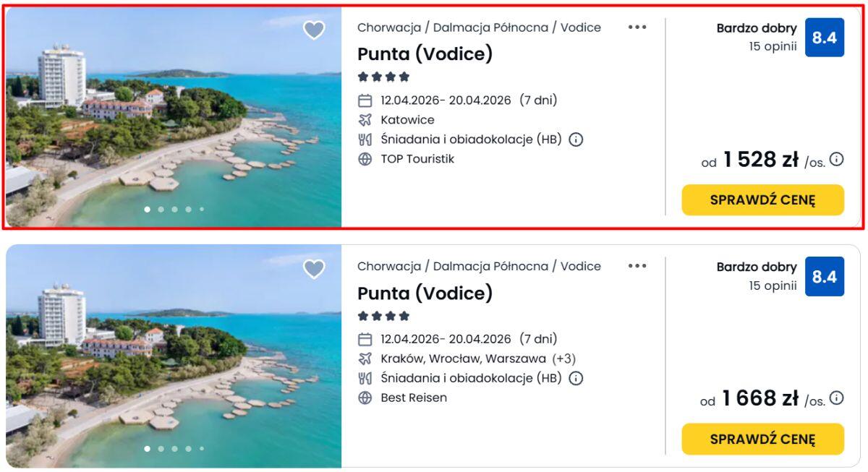Click info icon next to 1 668 zł price
868x472 pixels.
pyautogui.click(x=837, y=398)
